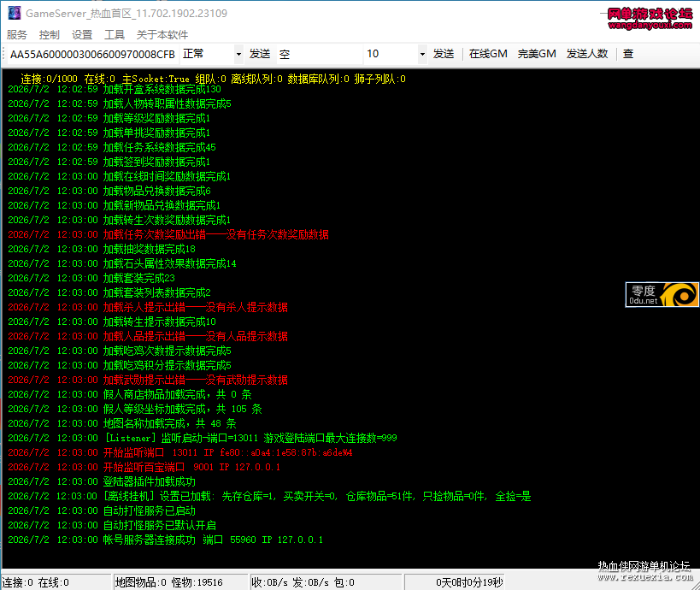Select the [离线挂机] 设置已加载 log line
The height and width of the screenshot is (590, 700).
(x=269, y=496)
